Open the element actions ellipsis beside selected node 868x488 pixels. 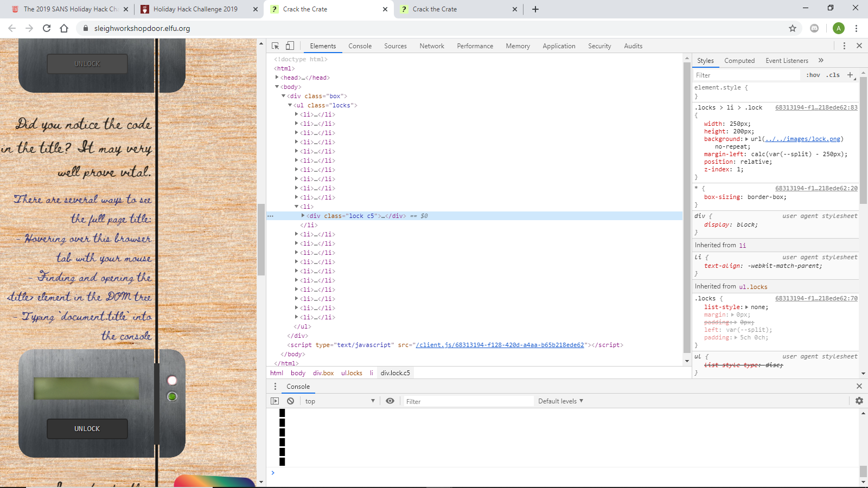point(270,216)
